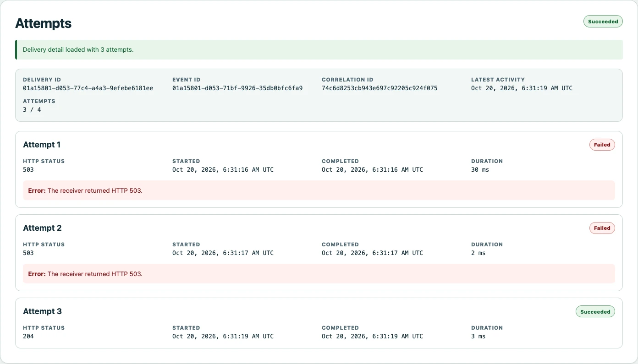Select the event ID value "01a15801-d053-71bf-9926-35db0bfc6fa9"

pos(237,88)
